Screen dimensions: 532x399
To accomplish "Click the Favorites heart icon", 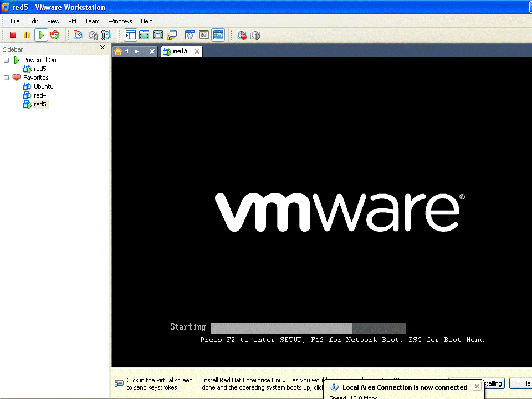I will pos(17,78).
